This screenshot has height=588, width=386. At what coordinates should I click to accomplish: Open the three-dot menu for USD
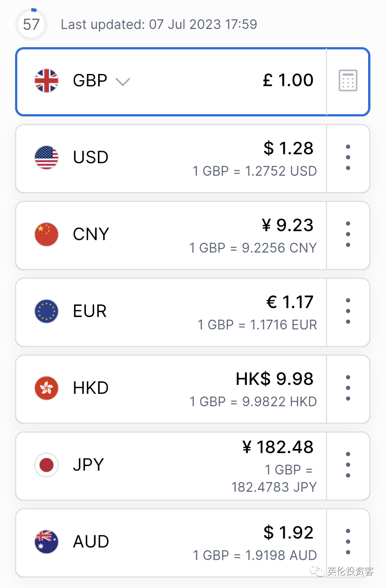(348, 157)
